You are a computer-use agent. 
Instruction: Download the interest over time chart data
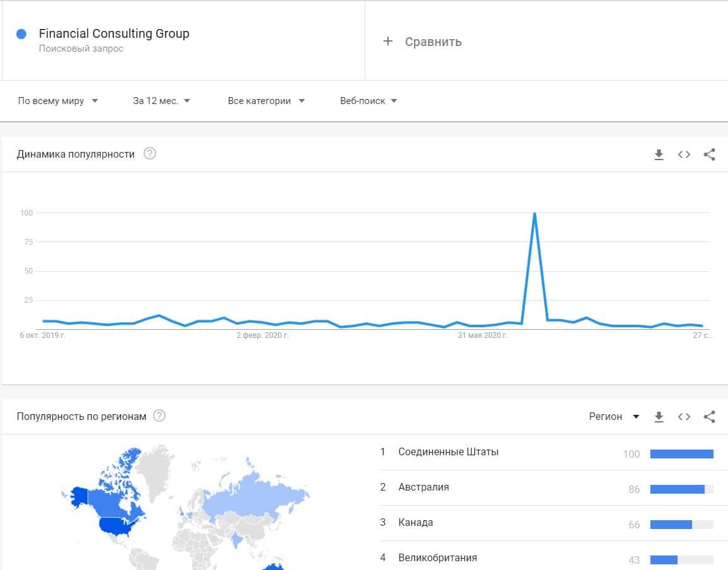pyautogui.click(x=659, y=154)
